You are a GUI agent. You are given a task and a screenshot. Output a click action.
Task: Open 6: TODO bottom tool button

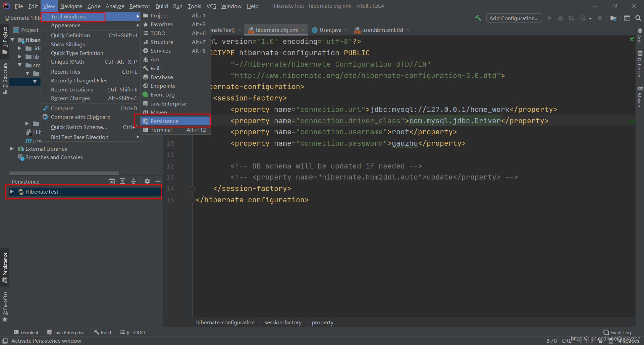pos(132,333)
